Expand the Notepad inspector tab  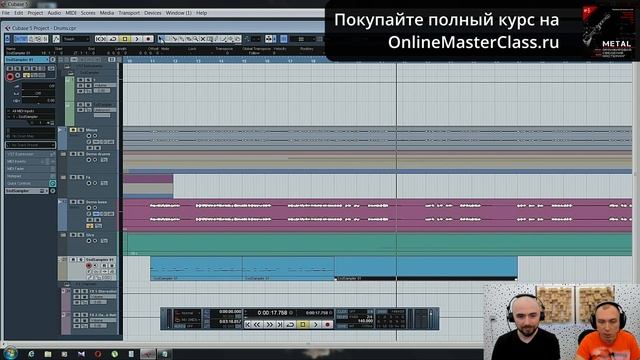click(x=30, y=176)
